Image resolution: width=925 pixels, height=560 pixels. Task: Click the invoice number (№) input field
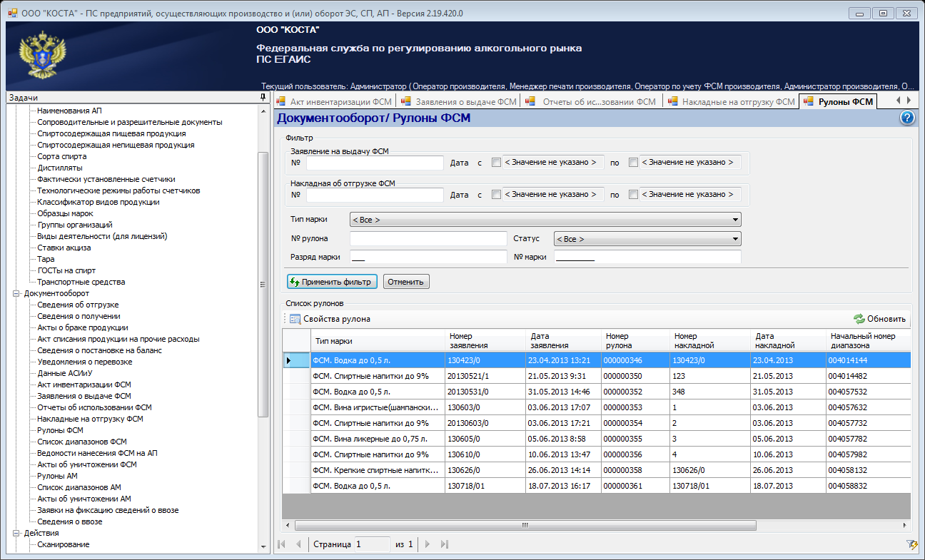coord(375,195)
